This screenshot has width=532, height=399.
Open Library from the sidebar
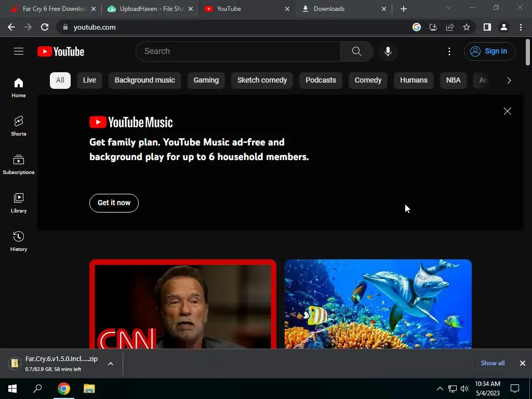(19, 203)
